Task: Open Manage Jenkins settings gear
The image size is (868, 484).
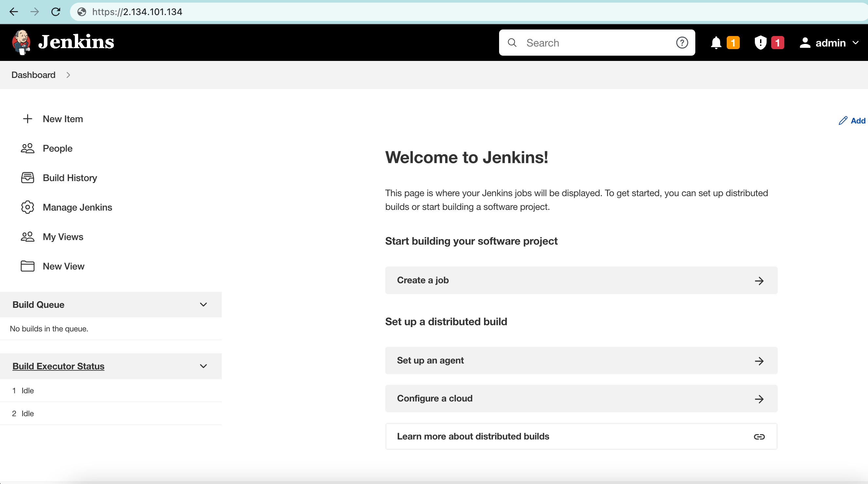Action: coord(27,207)
